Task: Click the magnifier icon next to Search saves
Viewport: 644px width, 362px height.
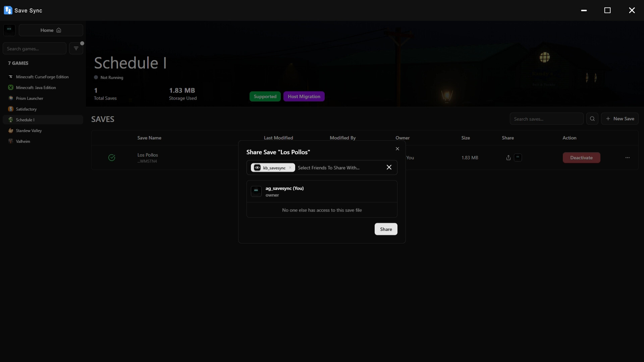Action: [x=592, y=119]
